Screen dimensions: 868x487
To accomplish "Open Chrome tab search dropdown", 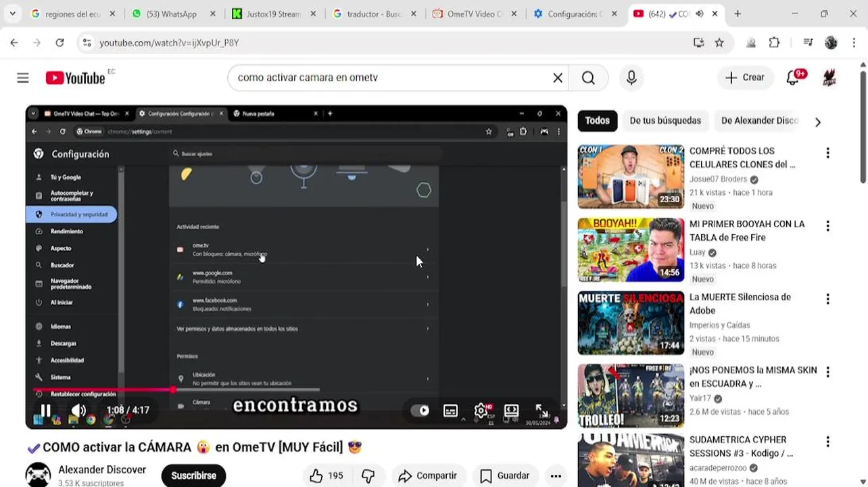I will [x=12, y=14].
